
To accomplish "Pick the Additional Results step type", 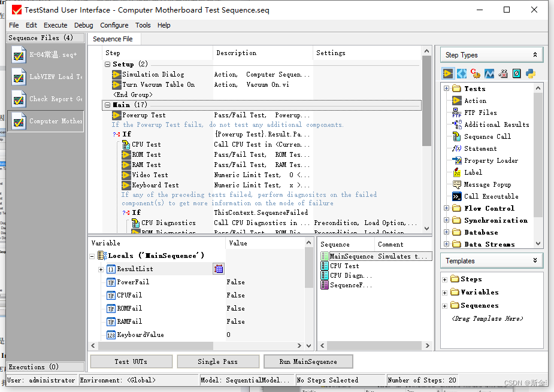I will (x=497, y=124).
